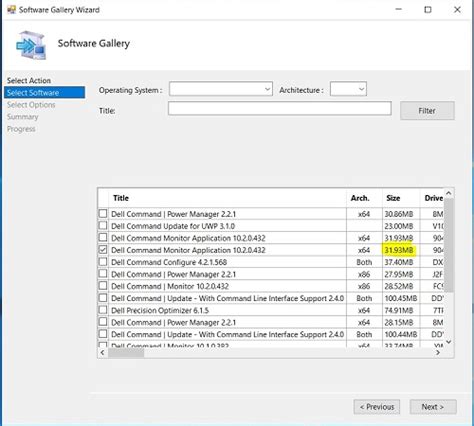Click the horizontal scrollbar left arrow
This screenshot has width=474, height=426.
click(102, 353)
